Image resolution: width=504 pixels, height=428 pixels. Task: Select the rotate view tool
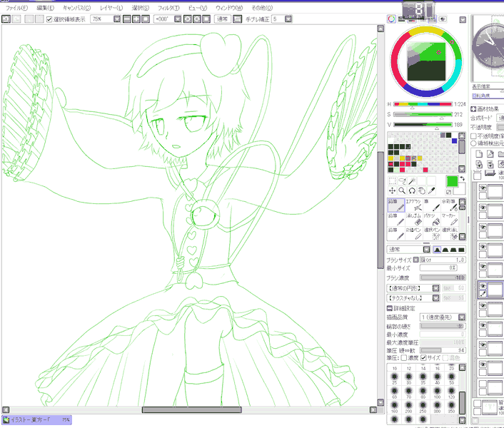point(412,191)
